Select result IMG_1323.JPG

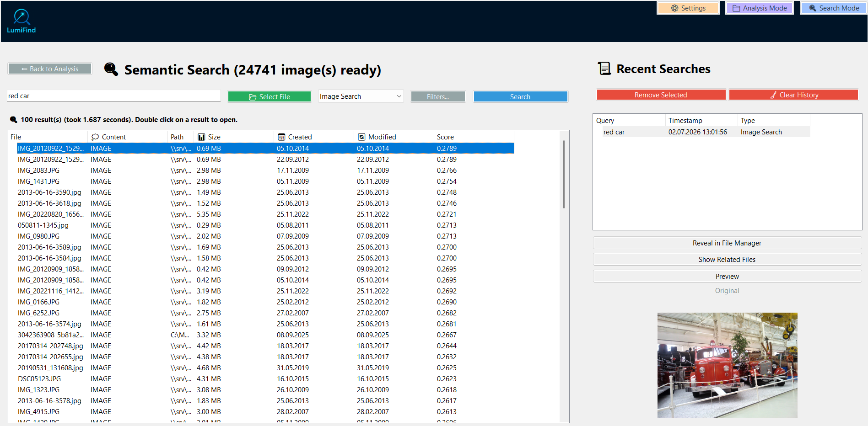pyautogui.click(x=265, y=390)
